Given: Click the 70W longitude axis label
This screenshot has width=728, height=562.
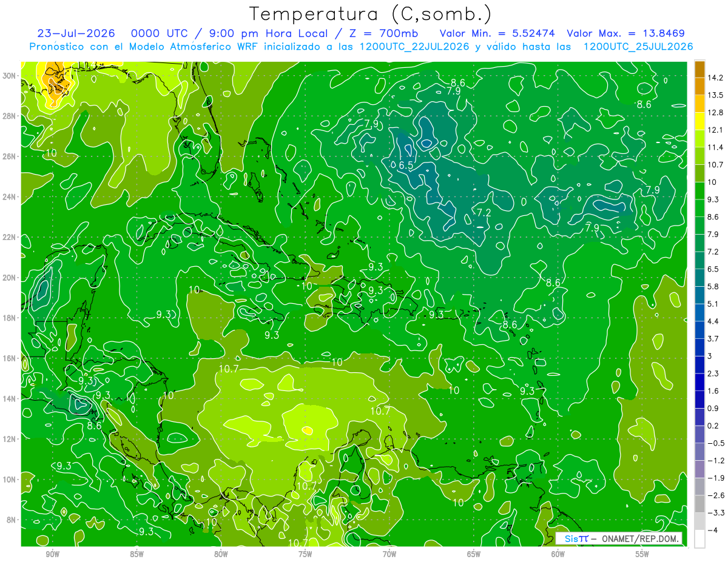Looking at the screenshot, I should 389,554.
